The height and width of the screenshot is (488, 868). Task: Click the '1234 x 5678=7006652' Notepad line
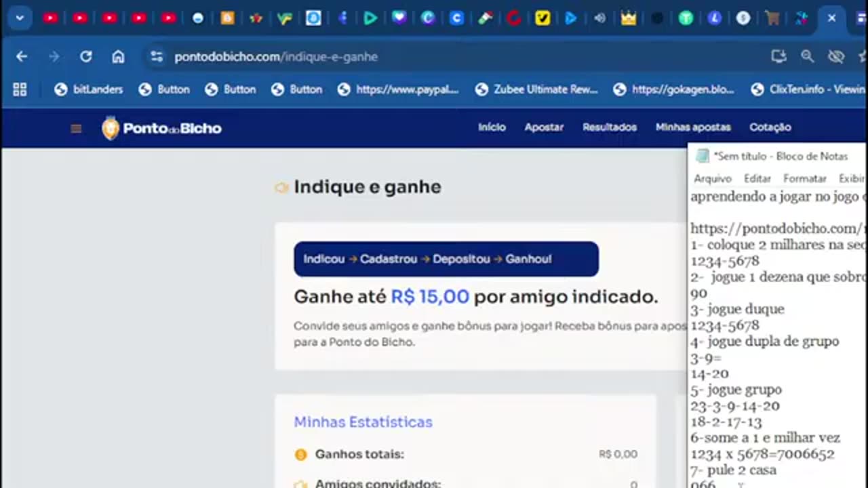pos(762,454)
